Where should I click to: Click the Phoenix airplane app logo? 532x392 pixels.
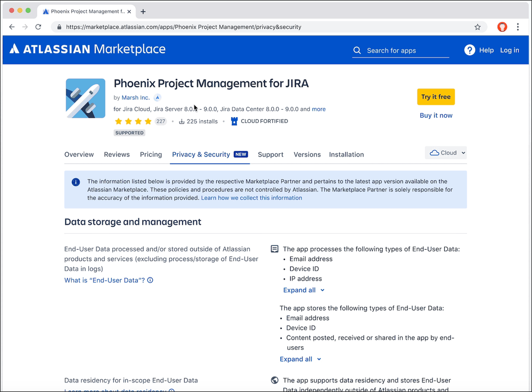[x=86, y=99]
